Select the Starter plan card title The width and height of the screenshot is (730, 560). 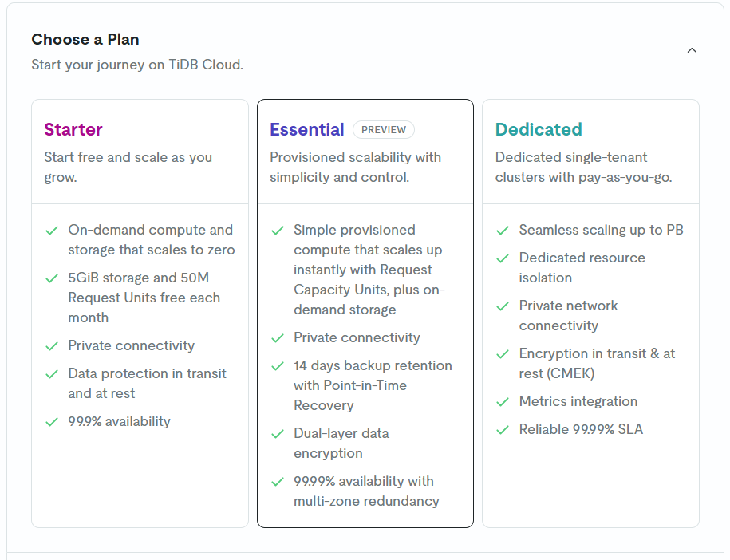(x=73, y=129)
